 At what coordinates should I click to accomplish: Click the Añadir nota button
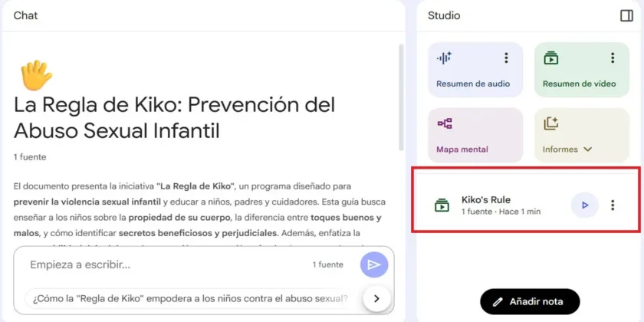point(530,302)
